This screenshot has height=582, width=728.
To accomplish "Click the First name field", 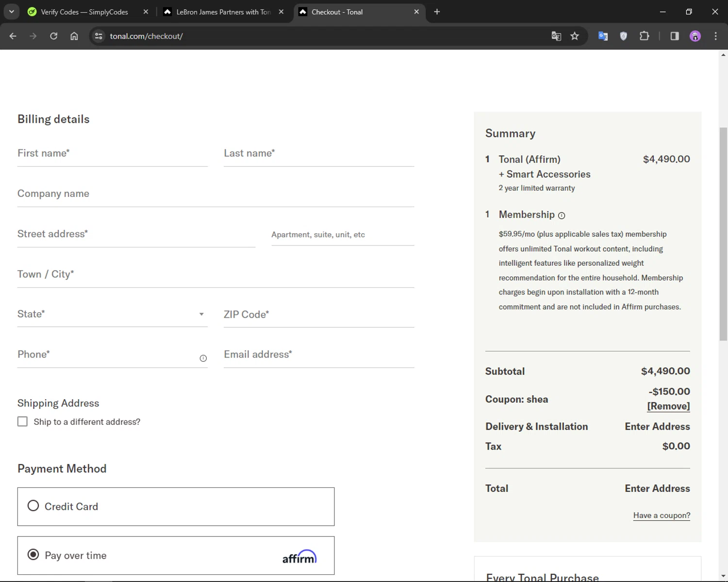I will pos(113,154).
